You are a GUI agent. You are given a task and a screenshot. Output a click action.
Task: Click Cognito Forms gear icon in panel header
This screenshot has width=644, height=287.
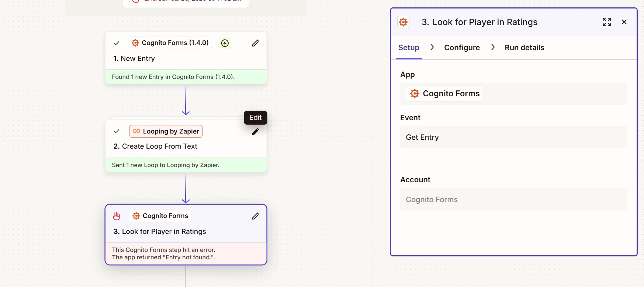pos(404,22)
